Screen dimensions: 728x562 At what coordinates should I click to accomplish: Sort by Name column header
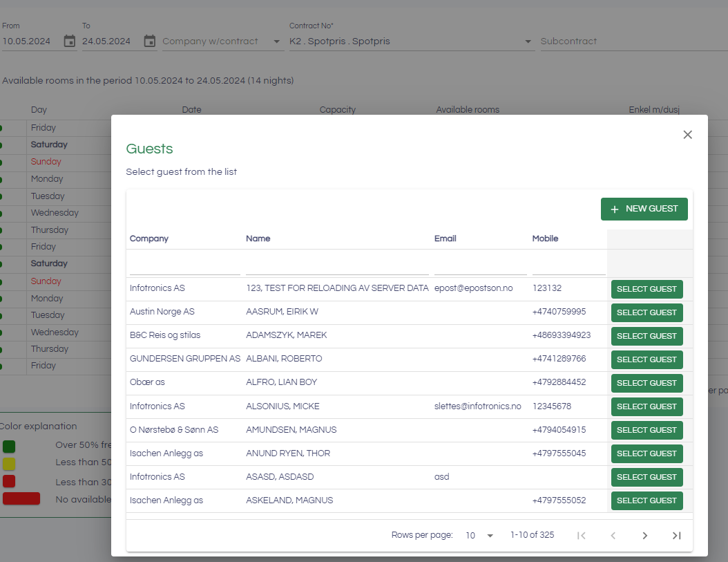click(x=258, y=238)
